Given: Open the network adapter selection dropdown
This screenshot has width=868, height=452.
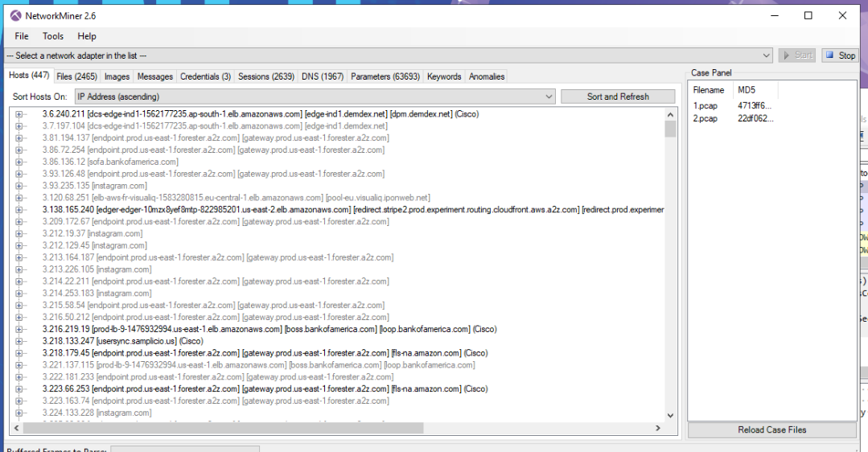Looking at the screenshot, I should 767,55.
